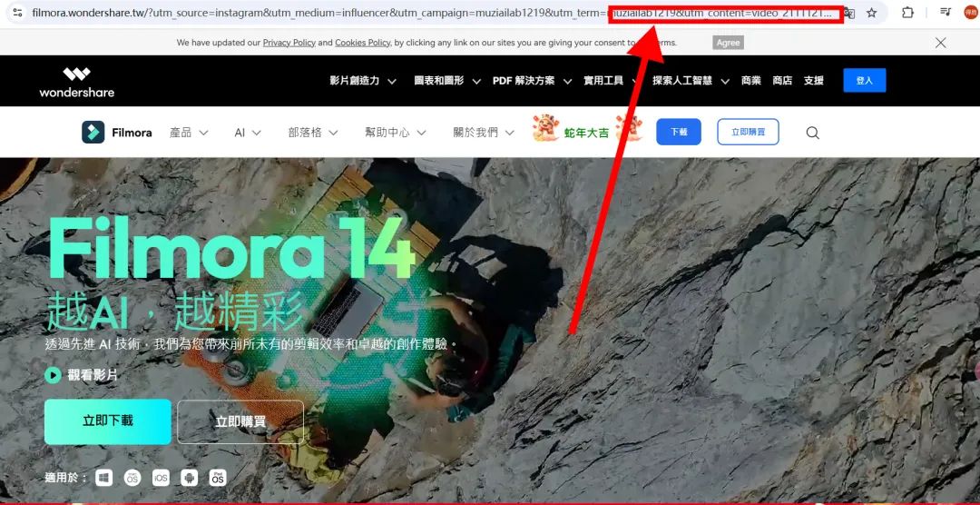This screenshot has width=980, height=505.
Task: Select the macOS platform icon
Action: point(132,478)
